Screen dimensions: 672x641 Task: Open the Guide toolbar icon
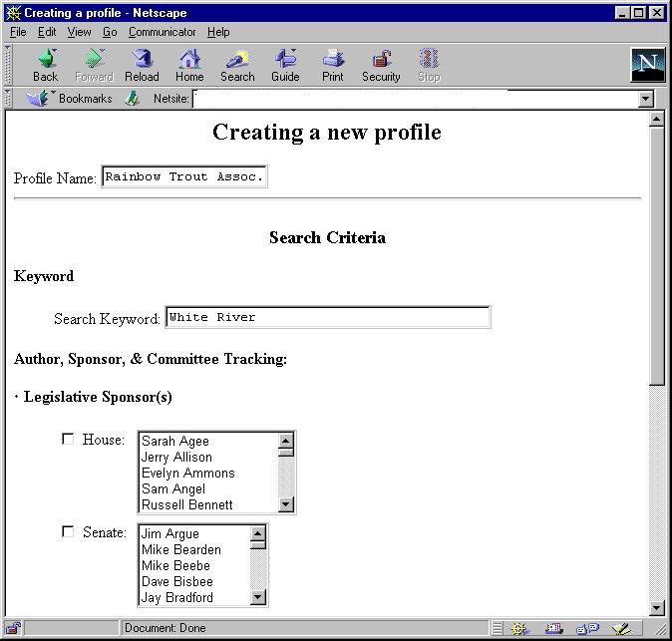pos(285,65)
